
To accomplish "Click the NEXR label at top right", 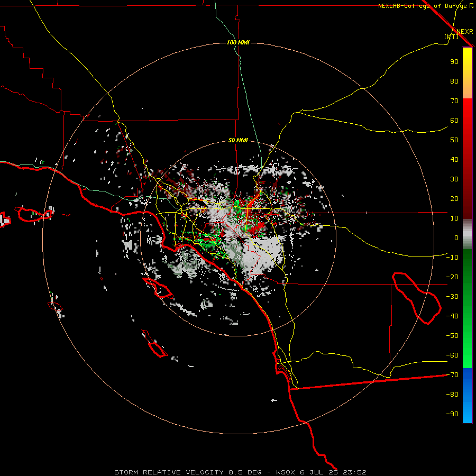I will click(465, 32).
